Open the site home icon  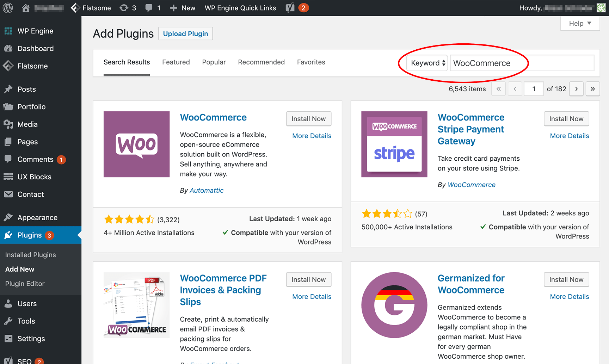click(25, 8)
